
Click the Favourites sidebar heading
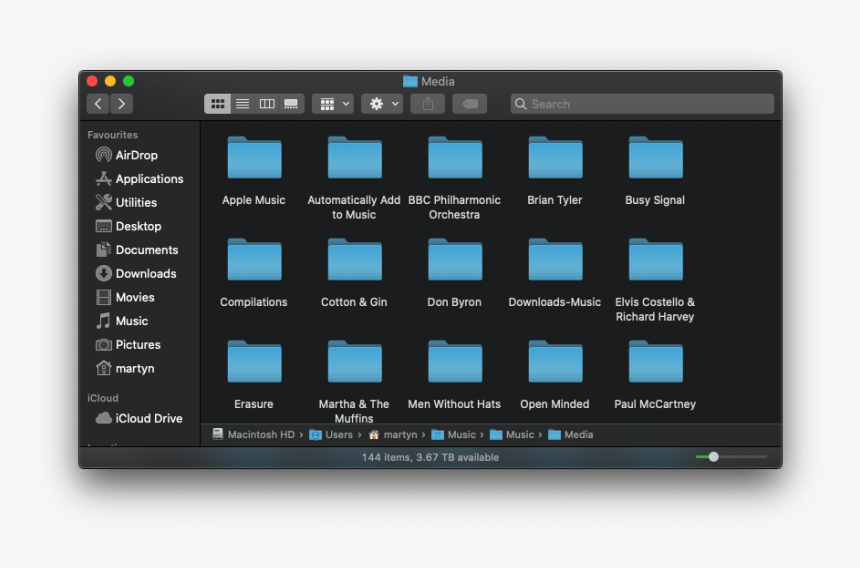[112, 135]
